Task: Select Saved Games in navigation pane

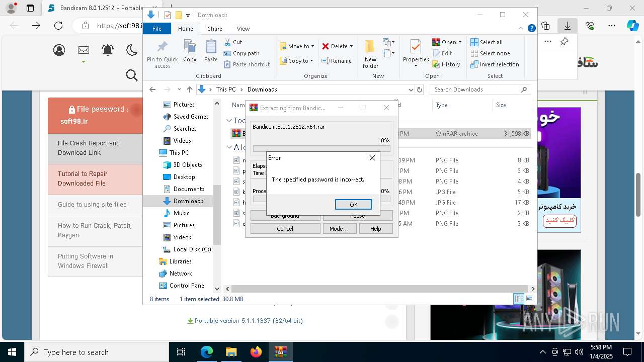Action: (x=186, y=117)
